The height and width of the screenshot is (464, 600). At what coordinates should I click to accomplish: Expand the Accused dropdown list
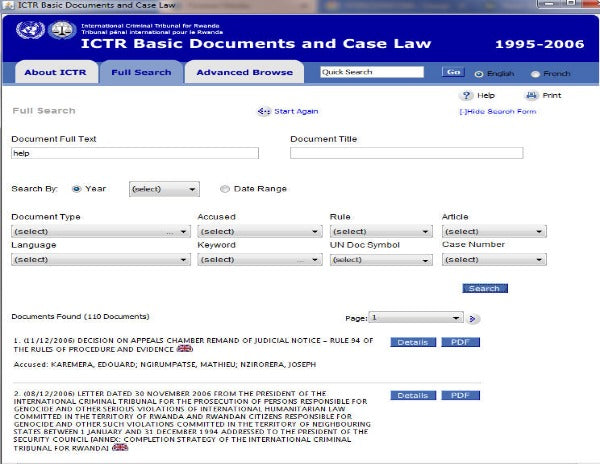(258, 231)
